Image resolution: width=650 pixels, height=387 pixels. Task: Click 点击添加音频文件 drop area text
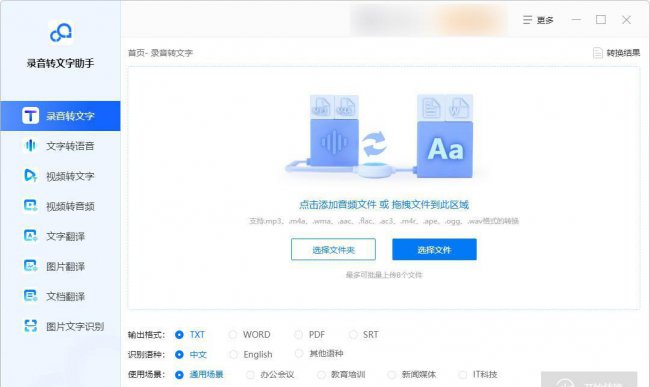tap(384, 204)
